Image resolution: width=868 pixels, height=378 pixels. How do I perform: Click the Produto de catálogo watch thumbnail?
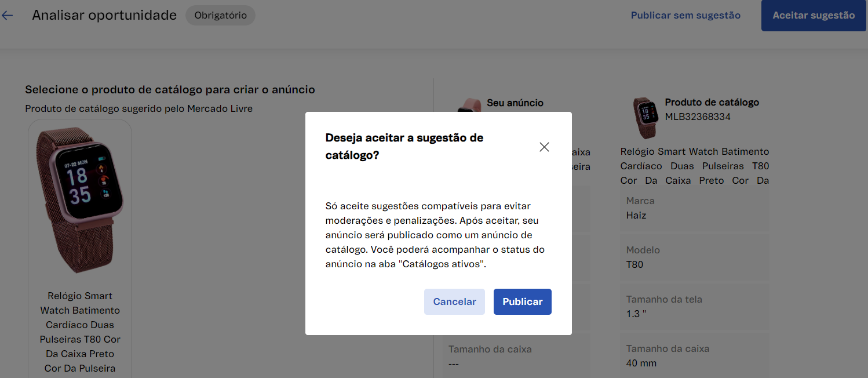pyautogui.click(x=644, y=118)
